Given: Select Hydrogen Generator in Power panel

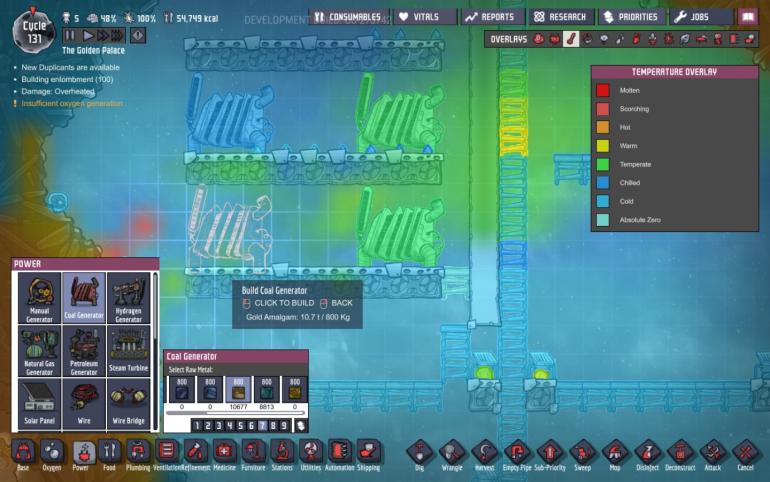Looking at the screenshot, I should click(128, 298).
